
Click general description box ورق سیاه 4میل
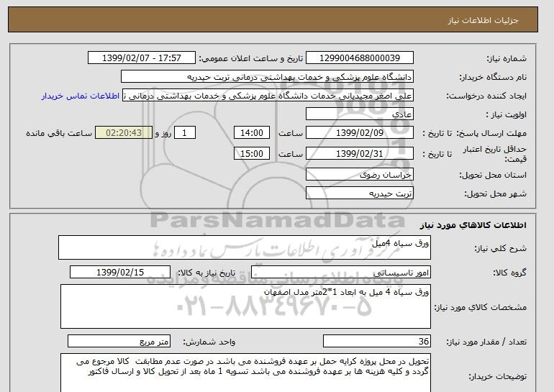coord(245,247)
